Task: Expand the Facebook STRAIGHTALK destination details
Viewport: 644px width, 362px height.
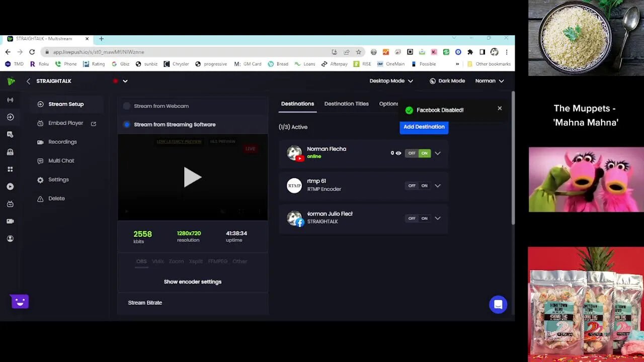Action: [x=438, y=218]
